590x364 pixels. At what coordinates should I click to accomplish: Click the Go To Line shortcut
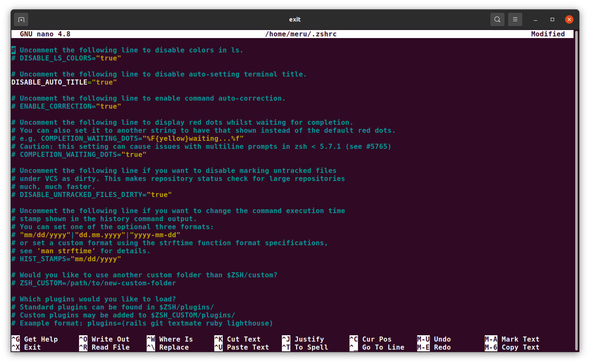point(383,347)
